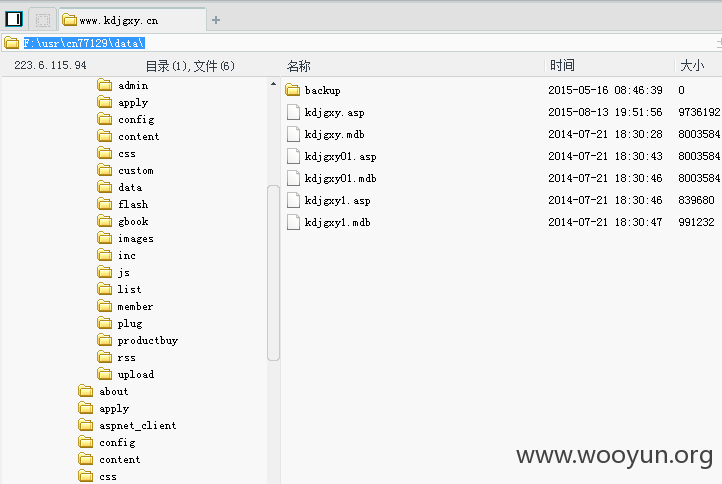Viewport: 722px width, 484px height.
Task: Click the tree panel vertical scrollbar thumb
Action: pos(274,273)
